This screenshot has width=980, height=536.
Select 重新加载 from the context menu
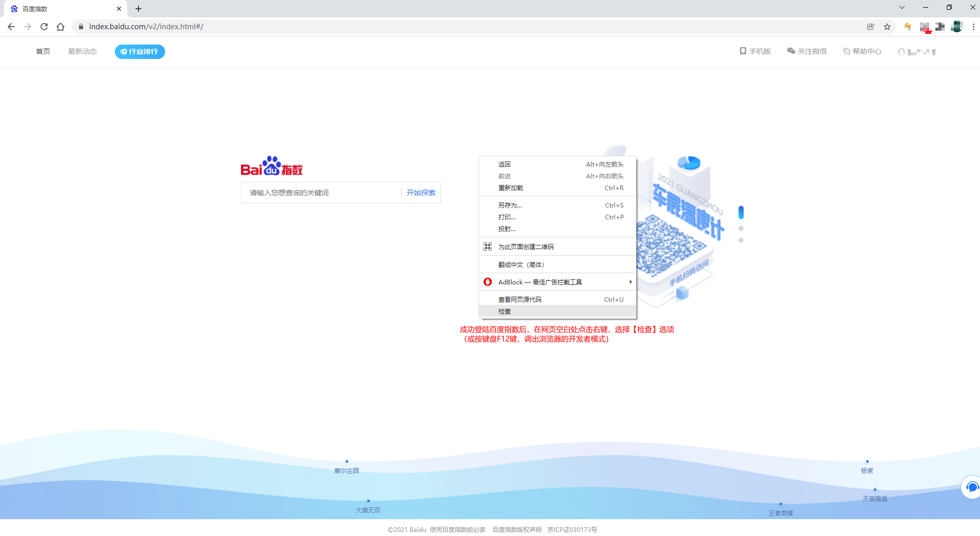pyautogui.click(x=510, y=188)
